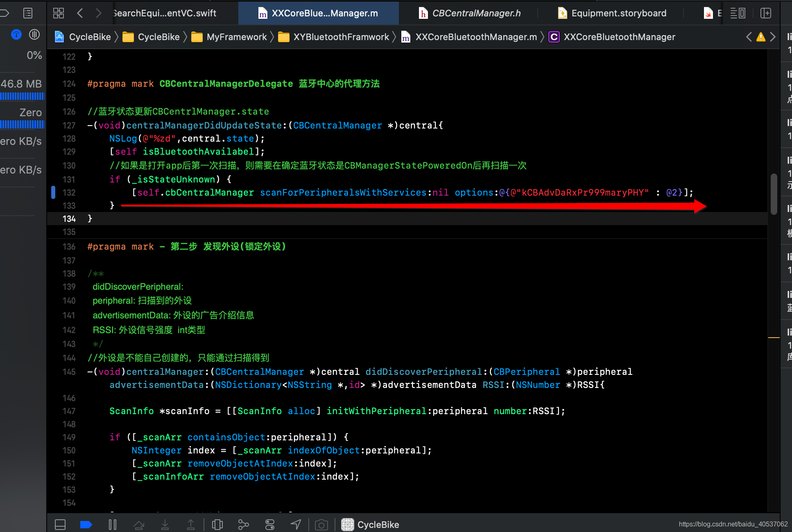The image size is (792, 532).
Task: Go forward to next file
Action: click(98, 13)
